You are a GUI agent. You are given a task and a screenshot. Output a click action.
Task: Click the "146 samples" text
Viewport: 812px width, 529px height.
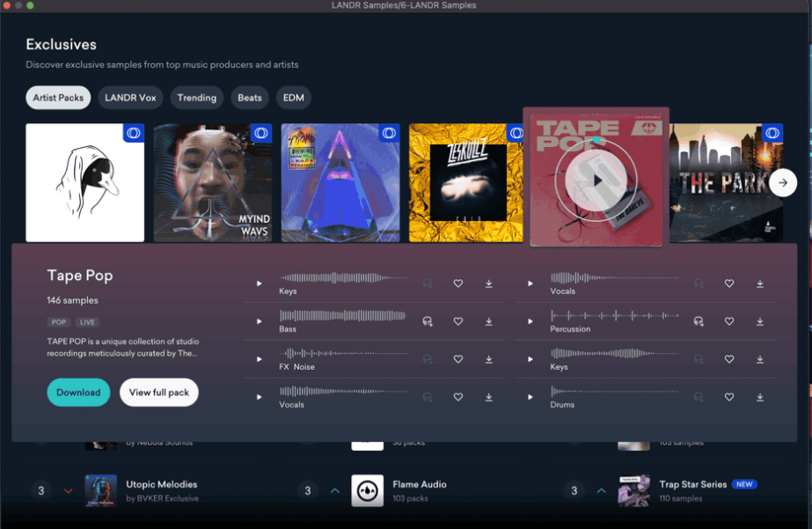[72, 300]
